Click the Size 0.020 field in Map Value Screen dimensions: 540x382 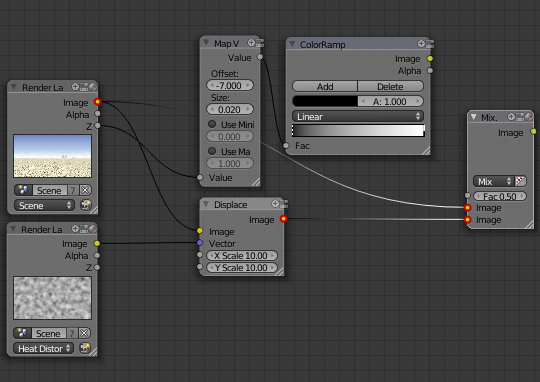click(230, 109)
